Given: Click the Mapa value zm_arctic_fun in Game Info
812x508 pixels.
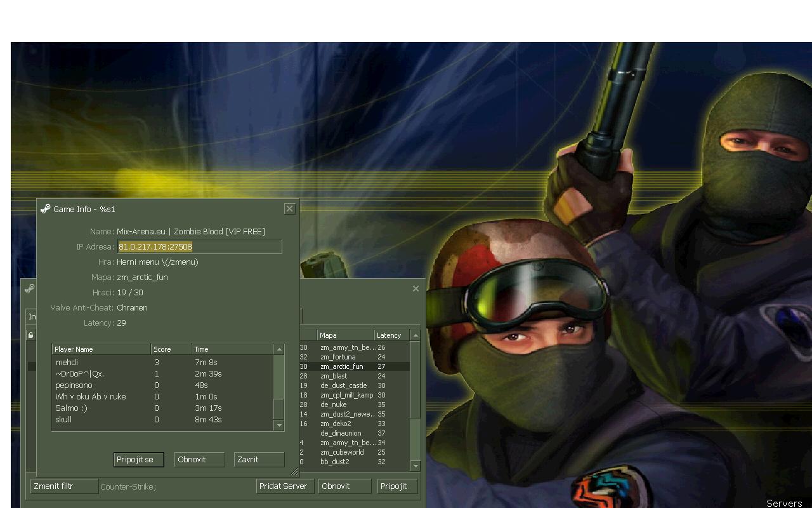Looking at the screenshot, I should 142,277.
